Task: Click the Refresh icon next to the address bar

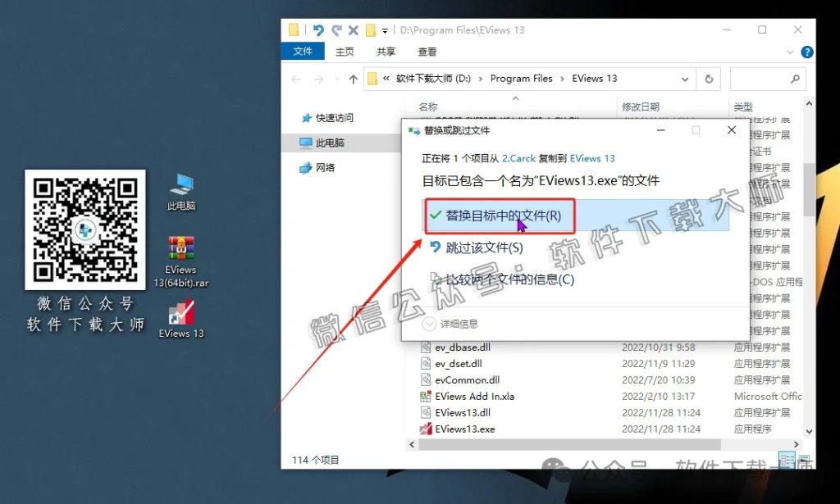Action: [710, 79]
